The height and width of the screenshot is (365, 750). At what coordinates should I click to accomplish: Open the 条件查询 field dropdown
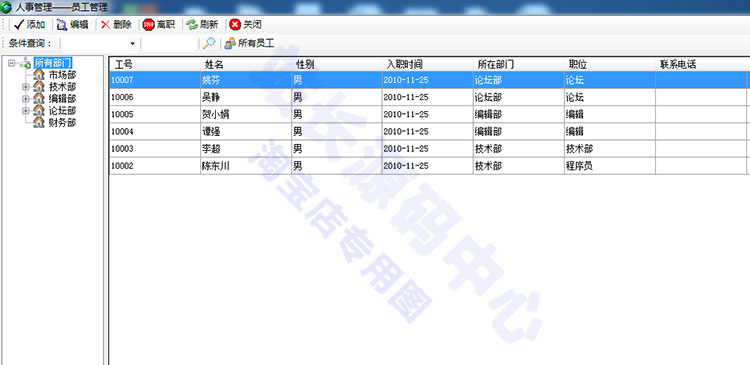132,44
